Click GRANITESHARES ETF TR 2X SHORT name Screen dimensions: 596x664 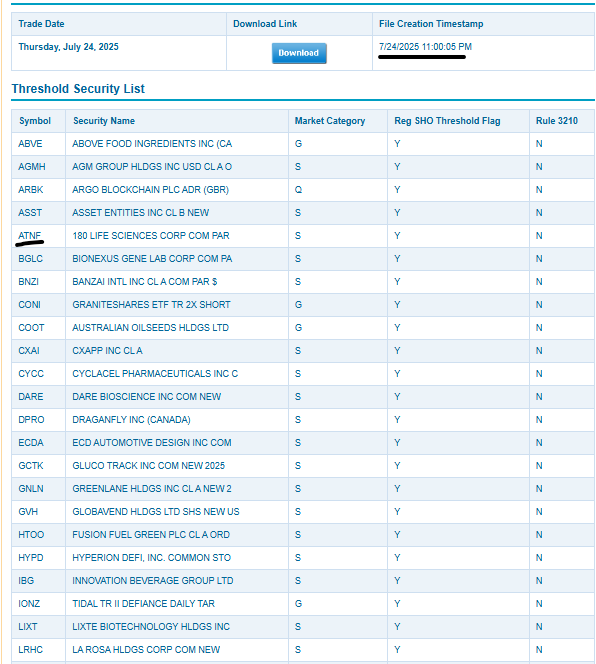point(151,304)
